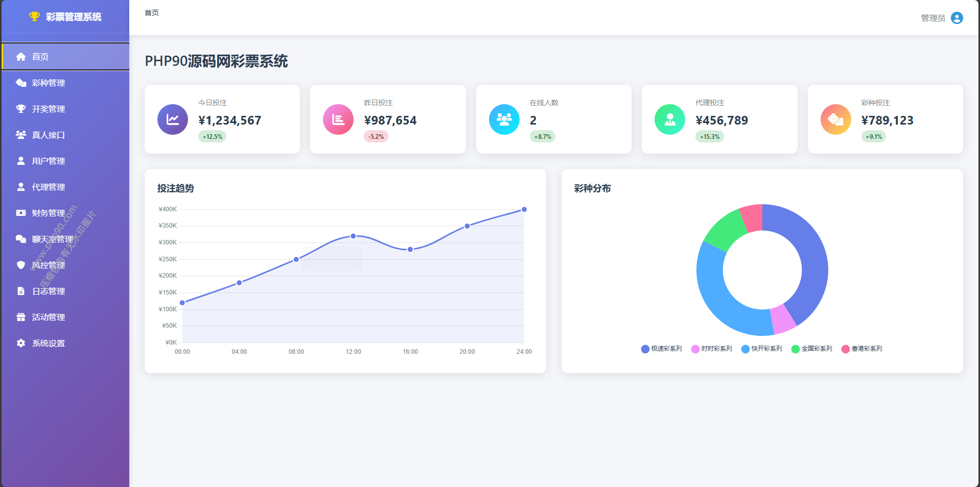Click the admin user avatar icon
The height and width of the screenshot is (487, 980).
click(x=956, y=18)
